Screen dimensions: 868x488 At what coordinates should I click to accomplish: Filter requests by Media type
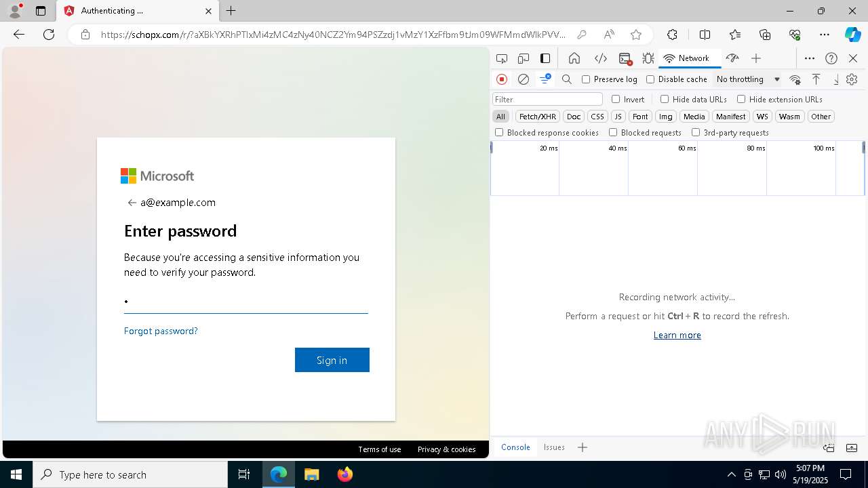pyautogui.click(x=694, y=117)
